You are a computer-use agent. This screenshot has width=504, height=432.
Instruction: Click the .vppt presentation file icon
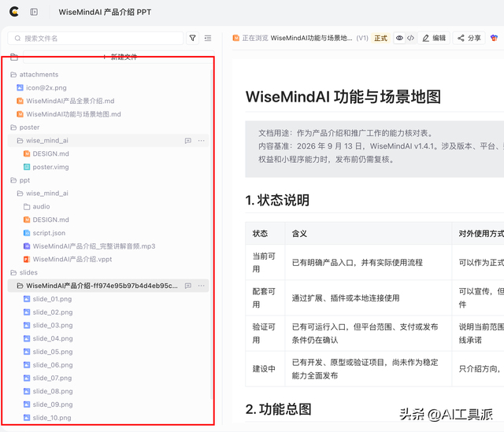(x=27, y=259)
